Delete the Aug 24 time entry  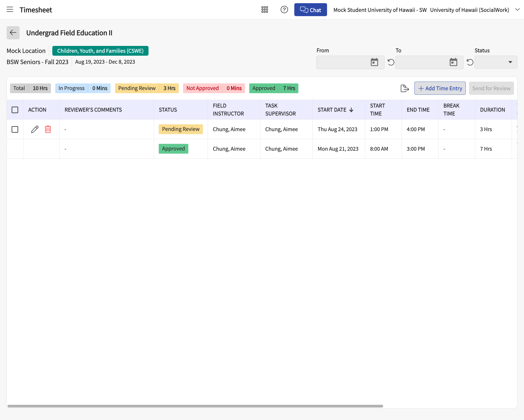(48, 129)
